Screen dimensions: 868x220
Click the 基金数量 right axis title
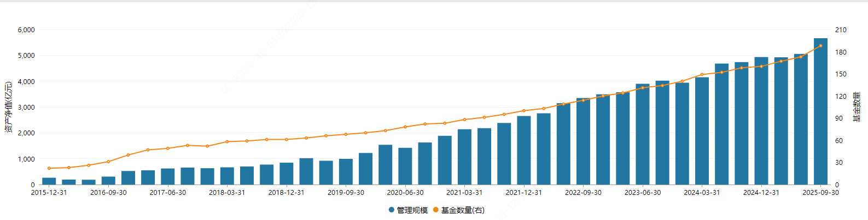click(x=857, y=107)
